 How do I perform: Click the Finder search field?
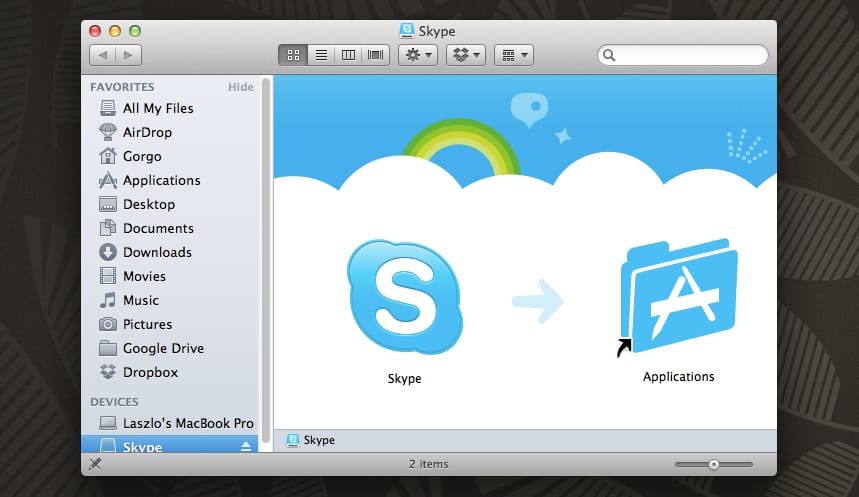tap(683, 55)
